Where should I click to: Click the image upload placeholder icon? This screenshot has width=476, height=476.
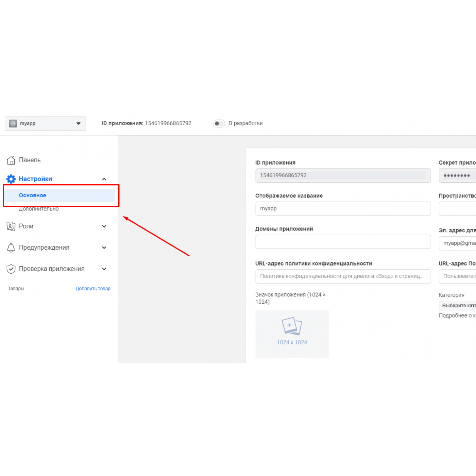[292, 326]
